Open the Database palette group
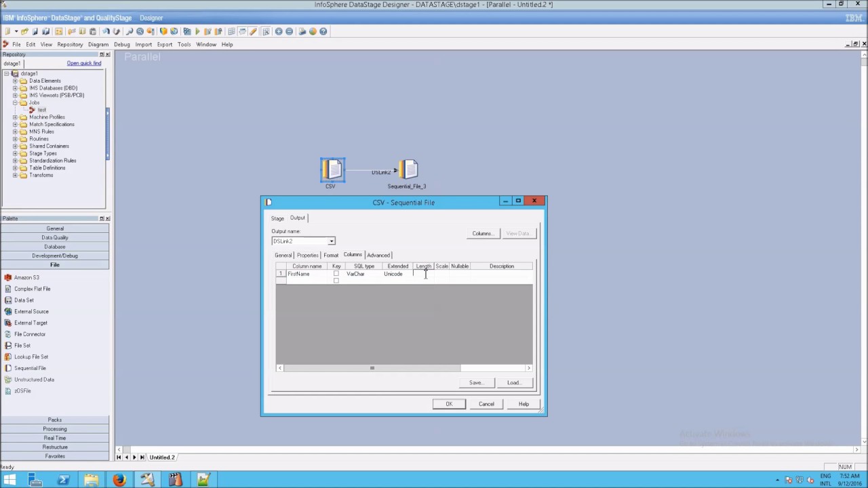 point(55,247)
